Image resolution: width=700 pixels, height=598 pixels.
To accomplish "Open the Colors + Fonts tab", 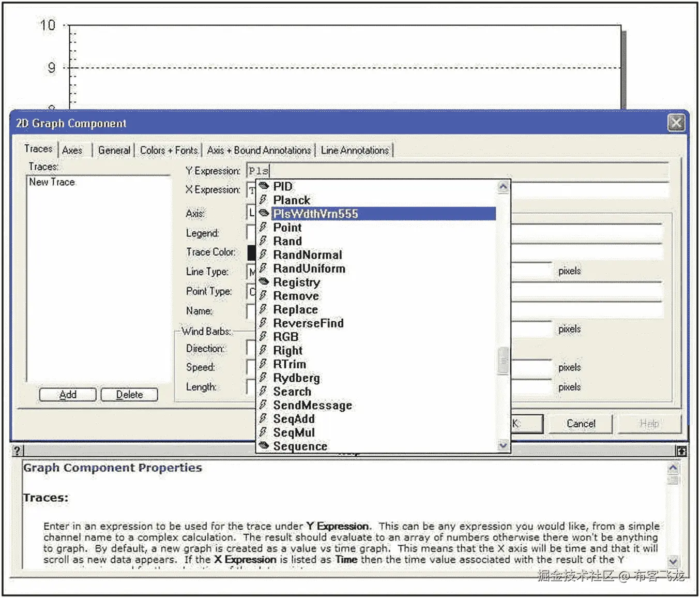I will click(x=169, y=150).
